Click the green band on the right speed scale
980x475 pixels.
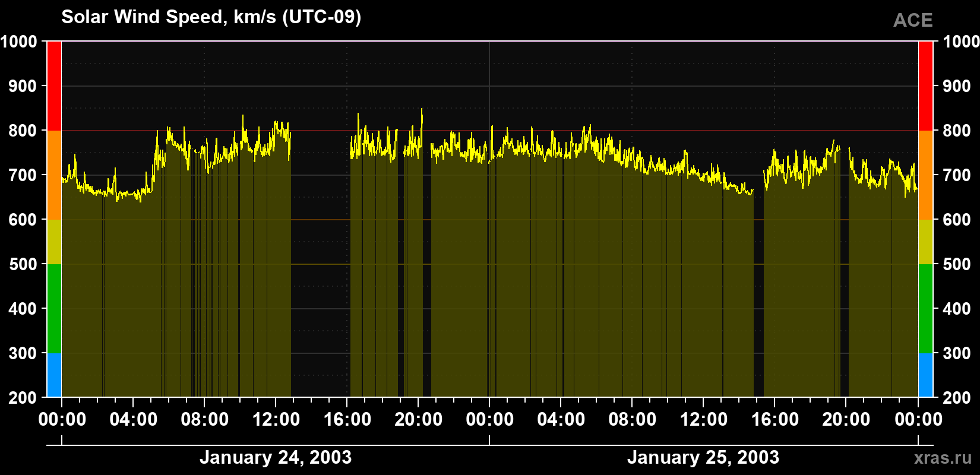[x=925, y=309]
